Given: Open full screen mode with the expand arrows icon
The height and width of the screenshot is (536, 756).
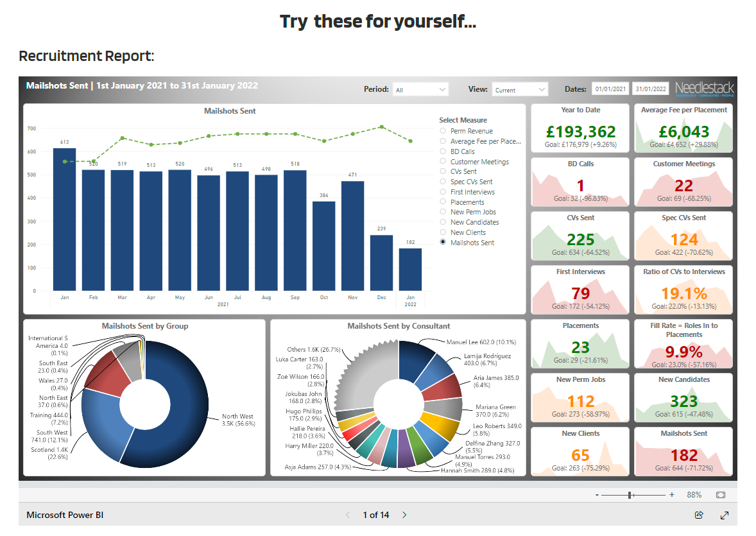Looking at the screenshot, I should (725, 515).
